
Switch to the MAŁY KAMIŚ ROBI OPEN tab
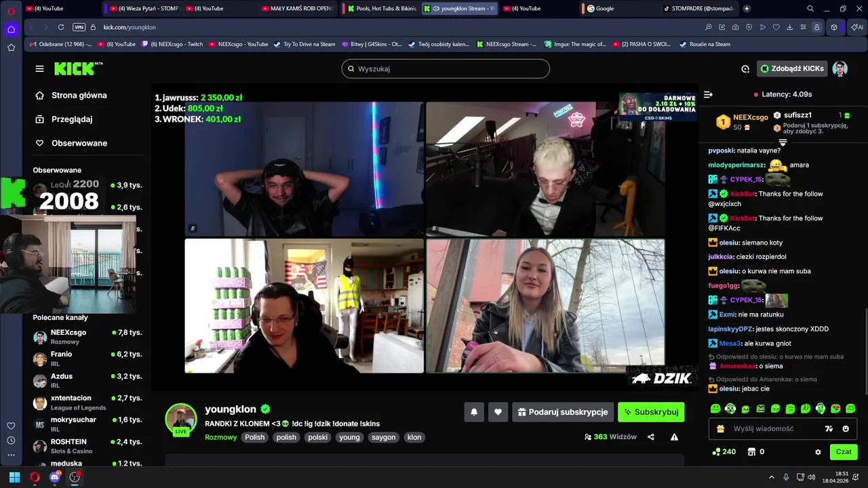tap(298, 9)
